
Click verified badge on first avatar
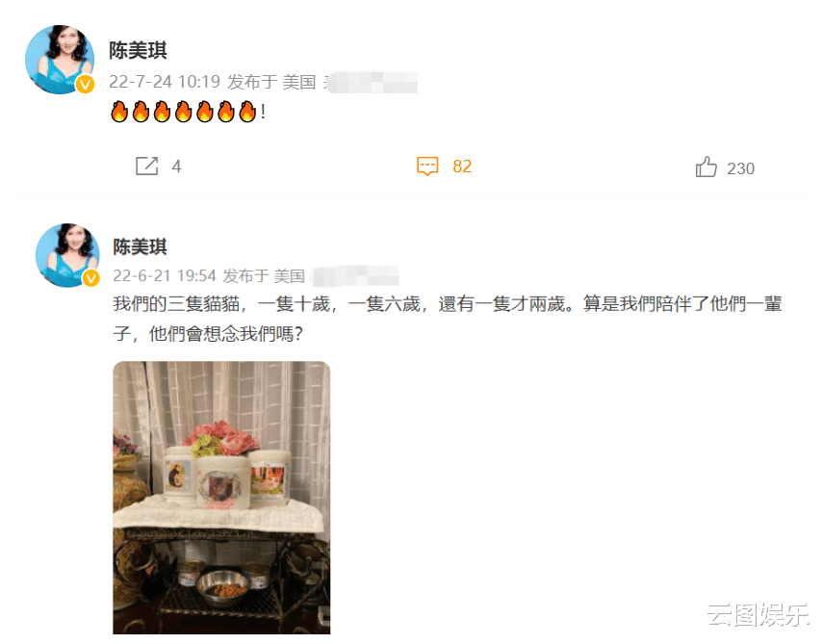(85, 84)
